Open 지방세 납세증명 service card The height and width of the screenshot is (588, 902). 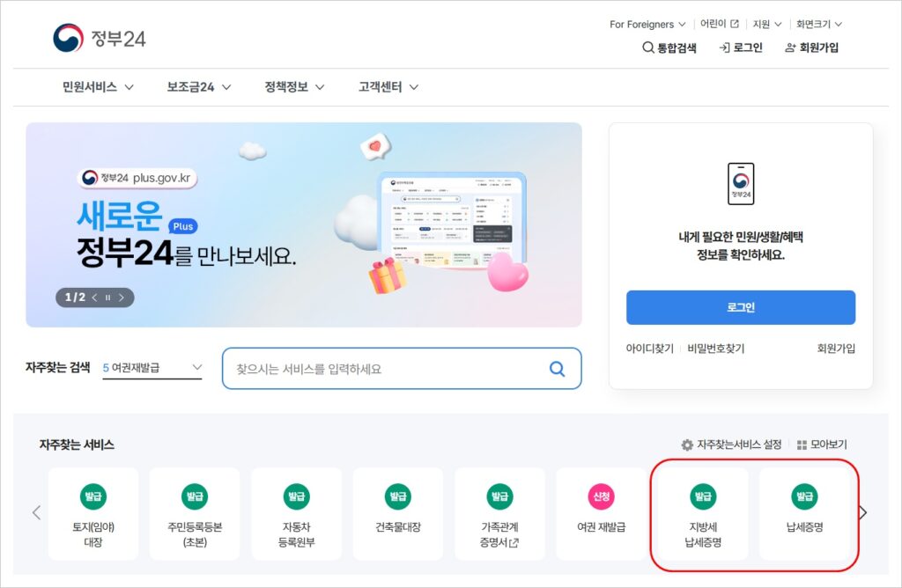[703, 513]
